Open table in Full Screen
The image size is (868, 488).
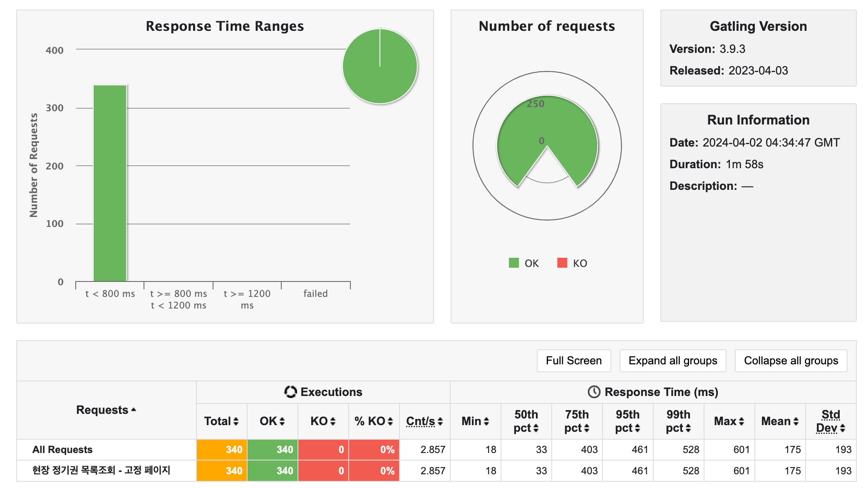click(573, 361)
